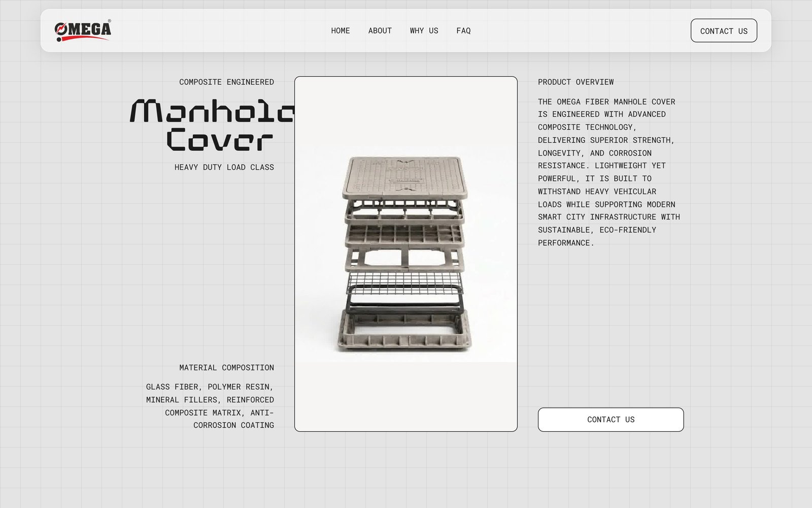Open the WHY US section

point(424,30)
